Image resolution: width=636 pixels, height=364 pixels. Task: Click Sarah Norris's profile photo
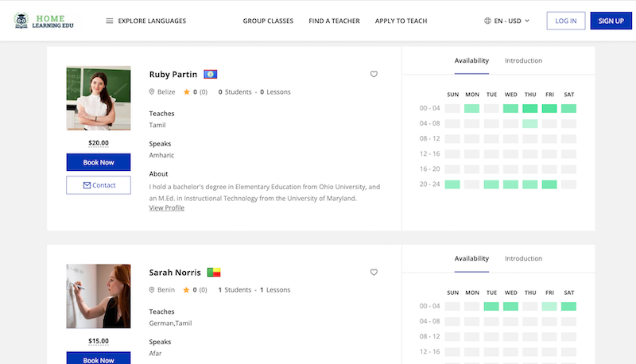point(99,296)
